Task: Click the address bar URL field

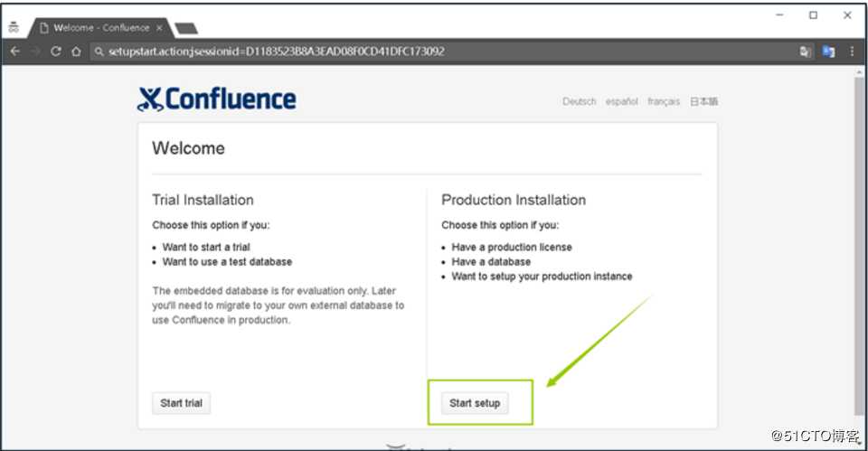Action: pyautogui.click(x=443, y=52)
